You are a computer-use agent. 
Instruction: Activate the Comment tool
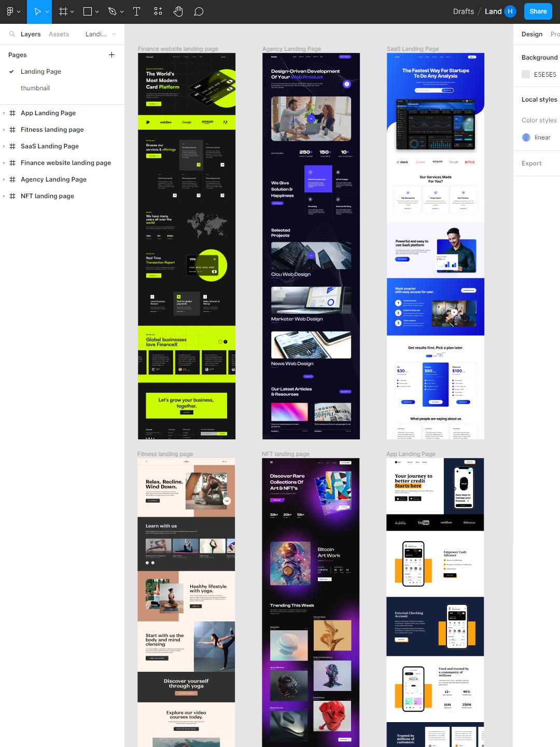pos(199,11)
